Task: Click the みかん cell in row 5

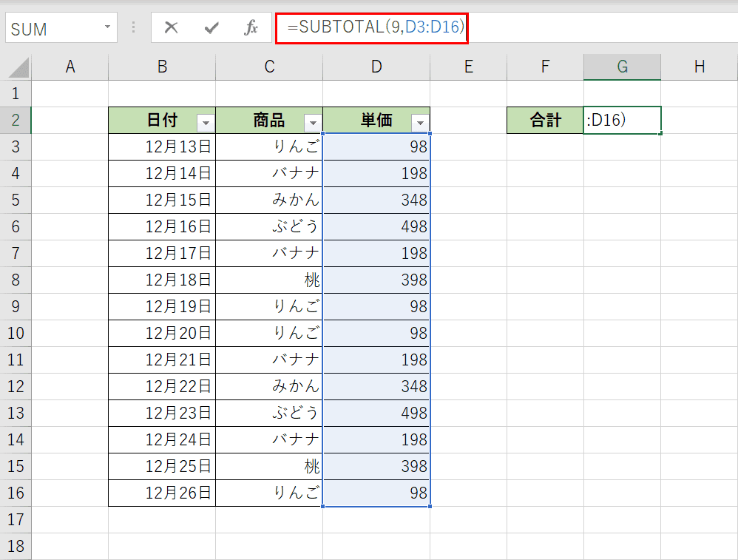Action: pos(269,200)
